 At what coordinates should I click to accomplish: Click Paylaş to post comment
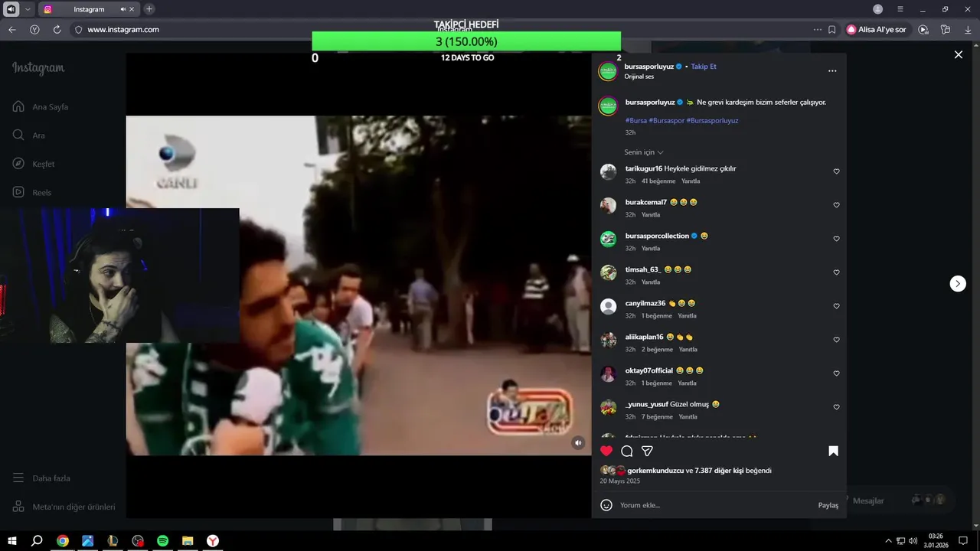pyautogui.click(x=828, y=505)
